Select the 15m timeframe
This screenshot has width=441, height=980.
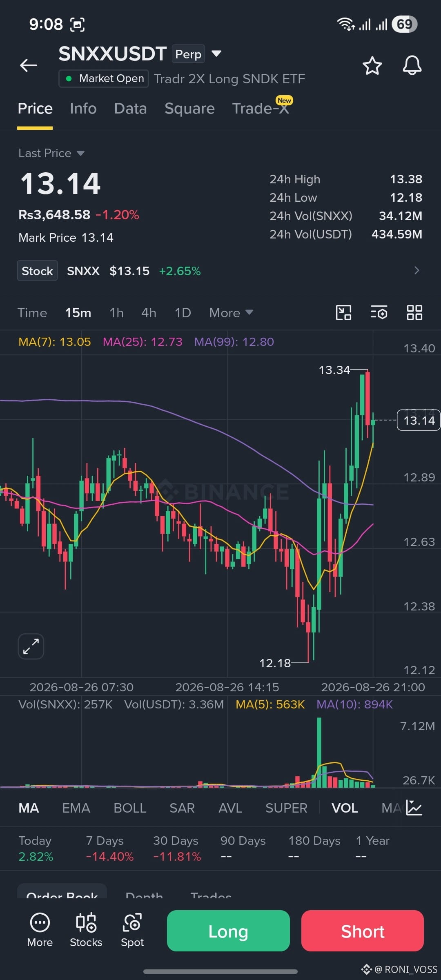78,313
